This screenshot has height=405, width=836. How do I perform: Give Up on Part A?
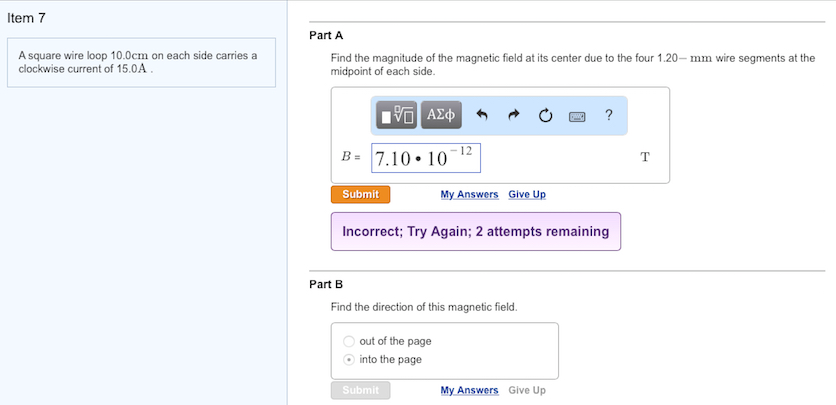point(527,194)
